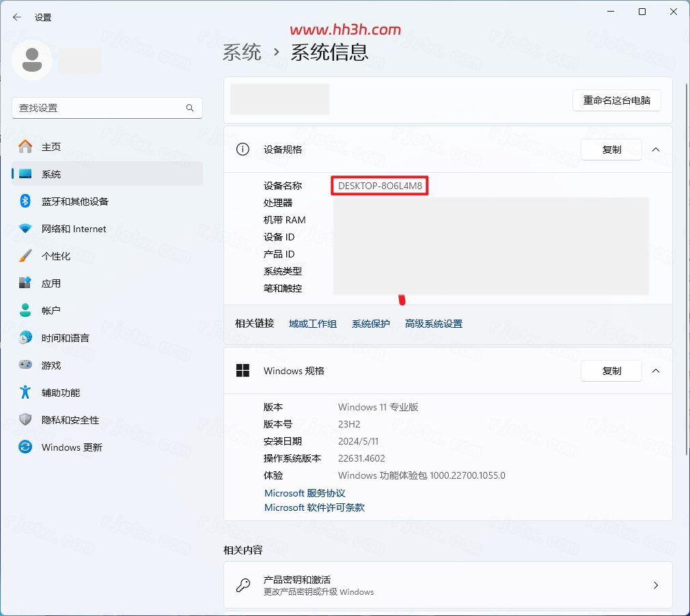Image resolution: width=690 pixels, height=616 pixels.
Task: Click the System (系统) monitor icon
Action: pos(25,173)
